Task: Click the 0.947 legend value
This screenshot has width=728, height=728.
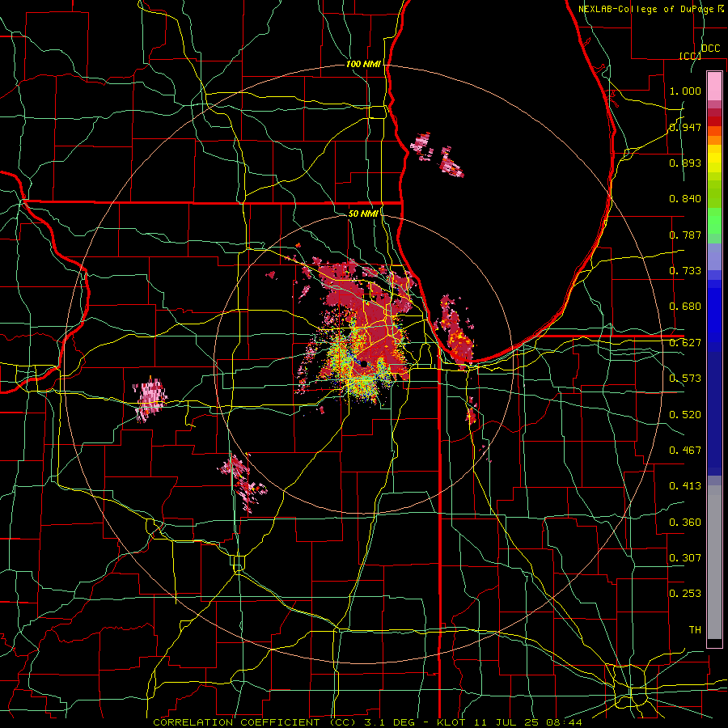Action: [x=685, y=127]
